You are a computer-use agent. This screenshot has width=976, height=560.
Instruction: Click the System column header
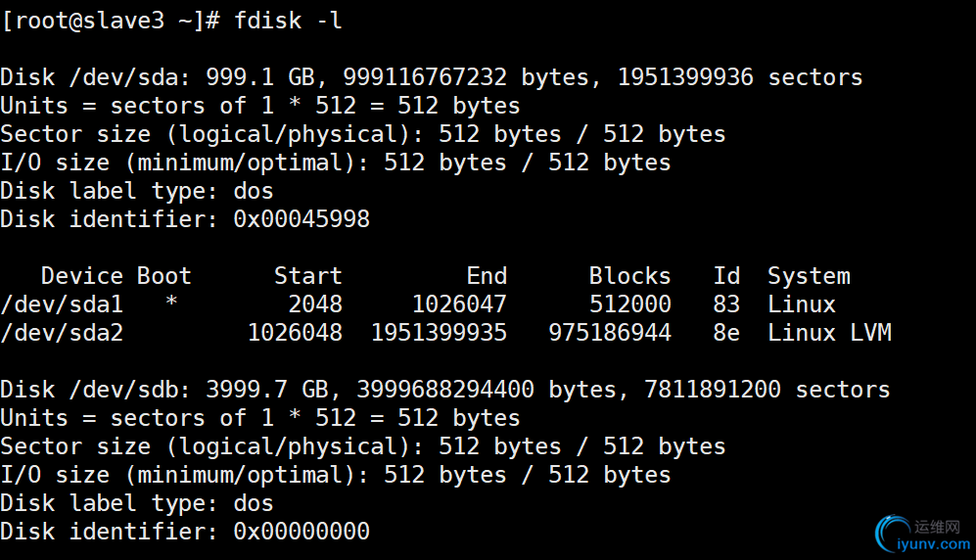pyautogui.click(x=809, y=276)
